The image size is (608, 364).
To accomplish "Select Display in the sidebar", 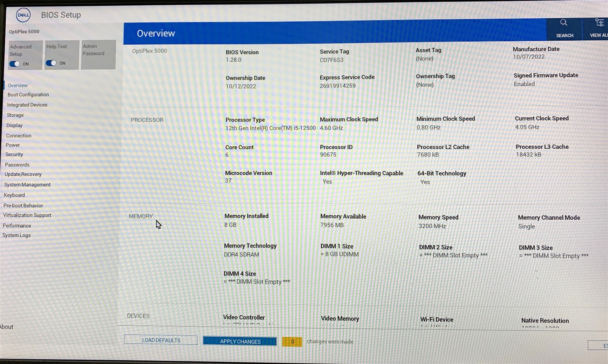I will coord(14,125).
